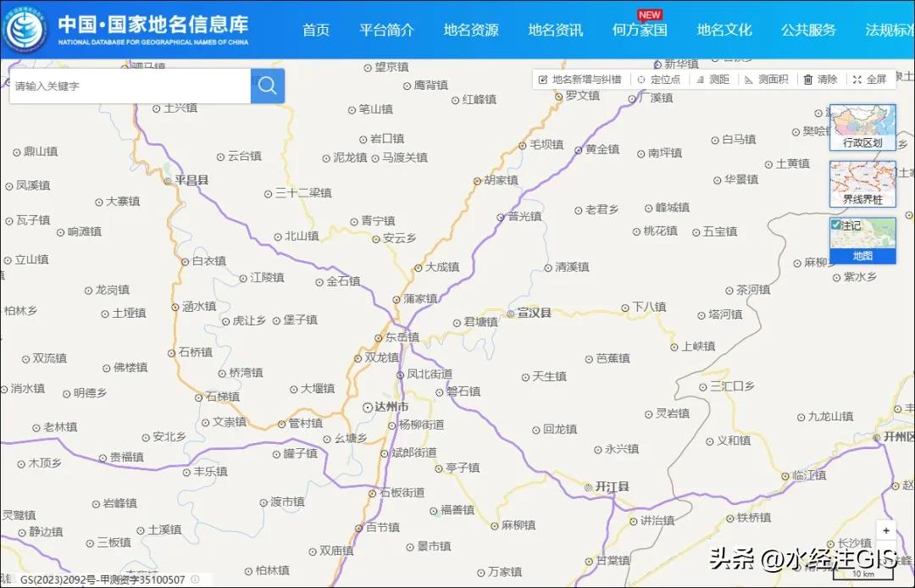The image size is (915, 588).
Task: Select the 测面积 area measure tool
Action: (x=767, y=80)
